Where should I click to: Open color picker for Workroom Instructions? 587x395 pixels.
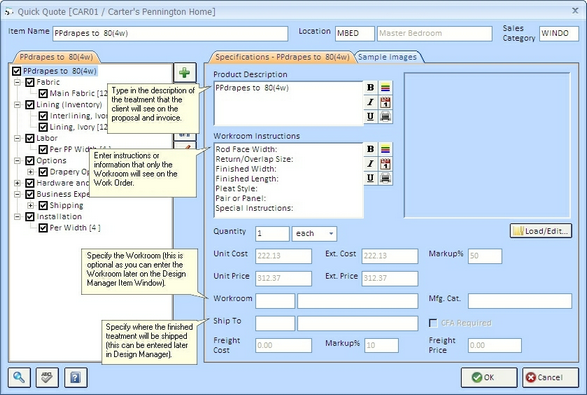coord(385,149)
